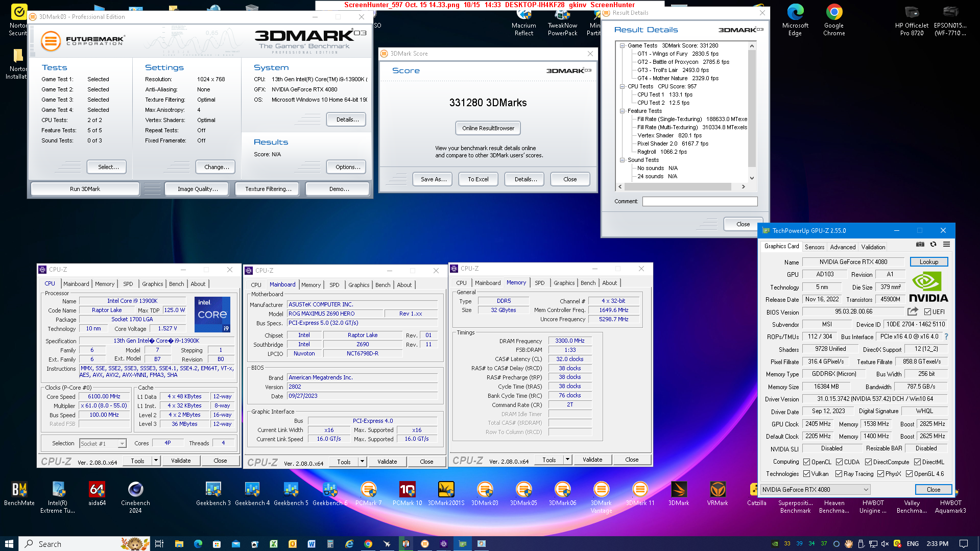Click the Comment field in Result Details
The width and height of the screenshot is (980, 551).
click(700, 201)
